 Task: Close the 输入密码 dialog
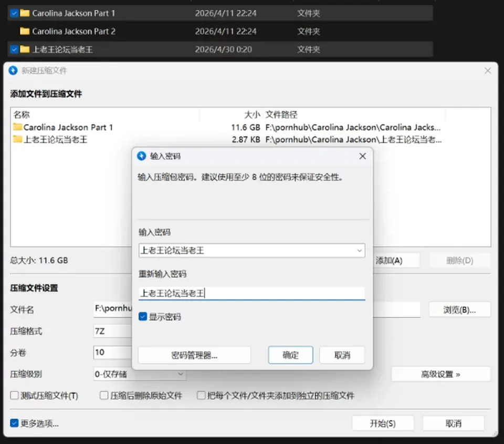coord(363,156)
